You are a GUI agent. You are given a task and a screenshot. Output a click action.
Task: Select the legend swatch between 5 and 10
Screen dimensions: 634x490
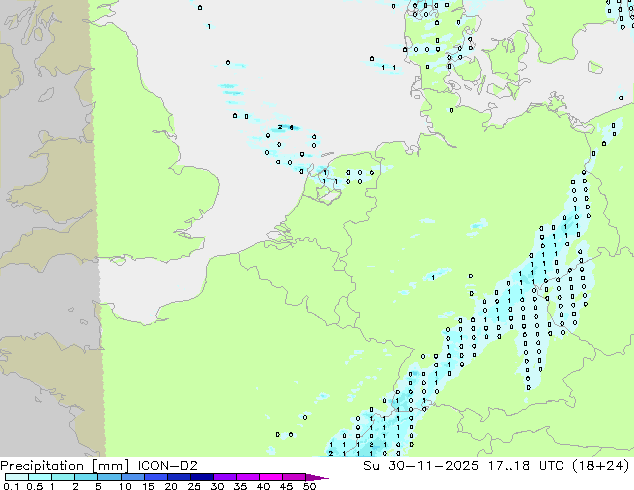[x=109, y=477]
